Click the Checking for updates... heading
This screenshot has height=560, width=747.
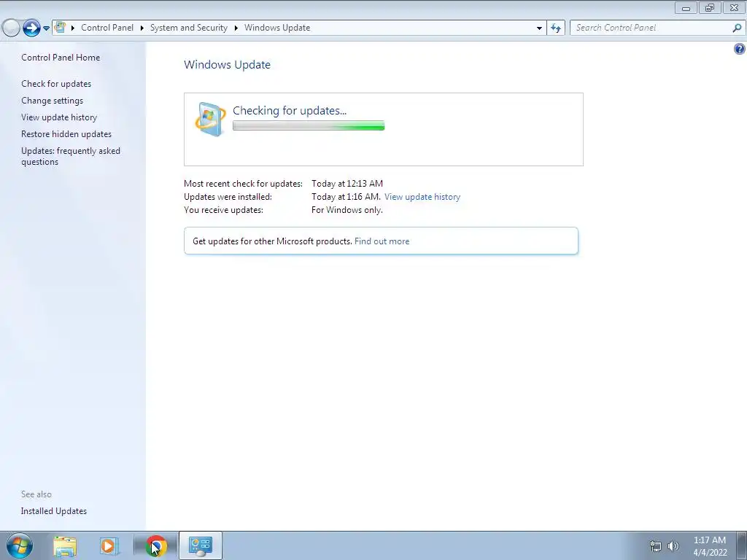290,111
